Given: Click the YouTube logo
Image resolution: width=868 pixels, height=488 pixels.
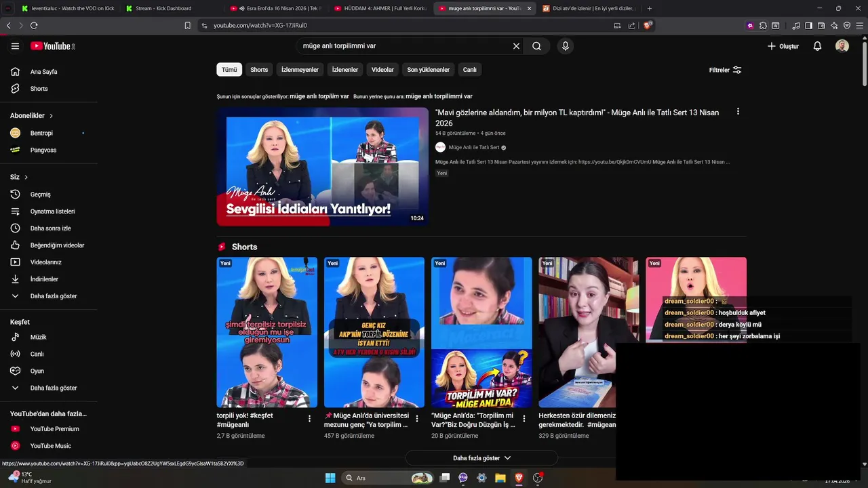Looking at the screenshot, I should (52, 46).
